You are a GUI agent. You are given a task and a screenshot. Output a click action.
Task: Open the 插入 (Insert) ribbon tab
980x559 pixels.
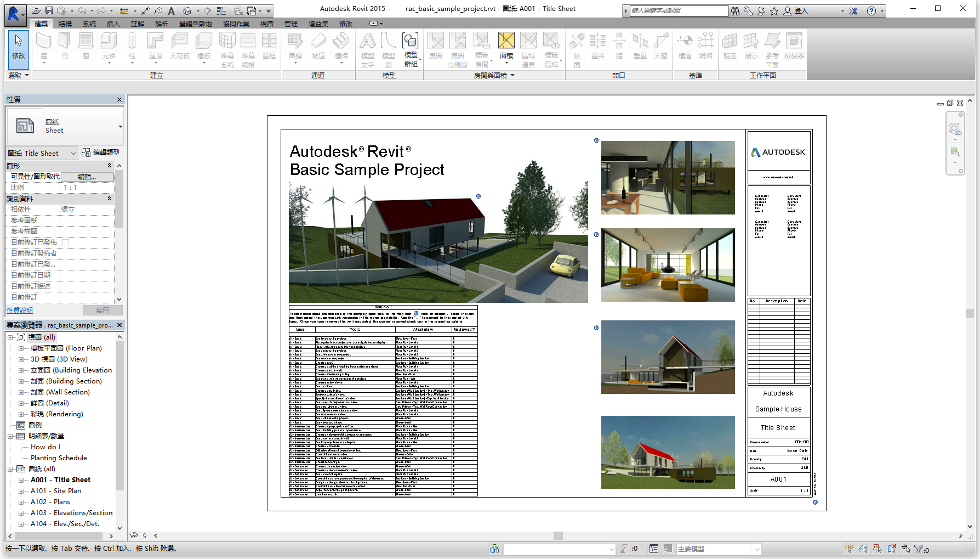(113, 24)
